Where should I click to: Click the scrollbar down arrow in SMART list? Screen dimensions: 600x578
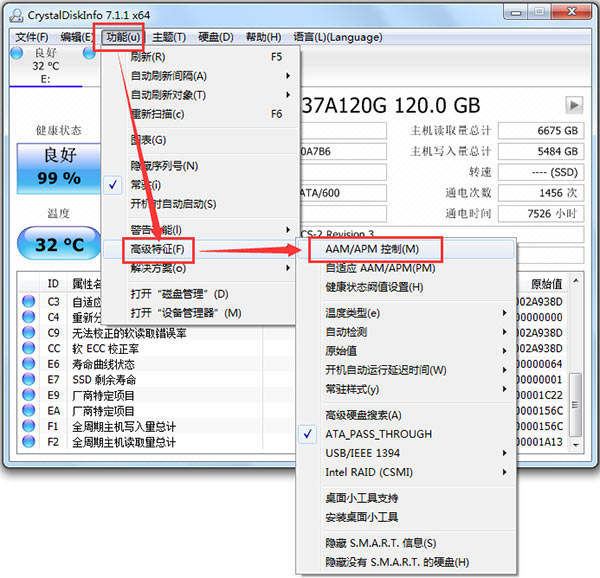(x=576, y=444)
